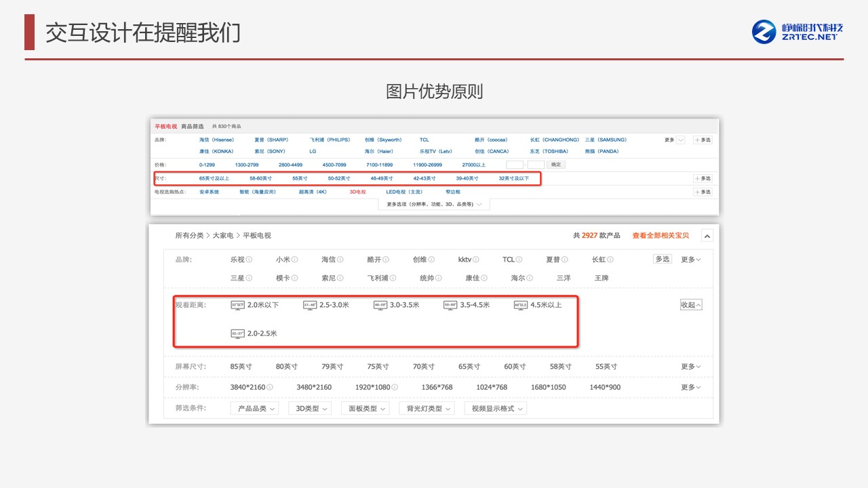Expand 更多 in the upper brand row

tap(674, 140)
